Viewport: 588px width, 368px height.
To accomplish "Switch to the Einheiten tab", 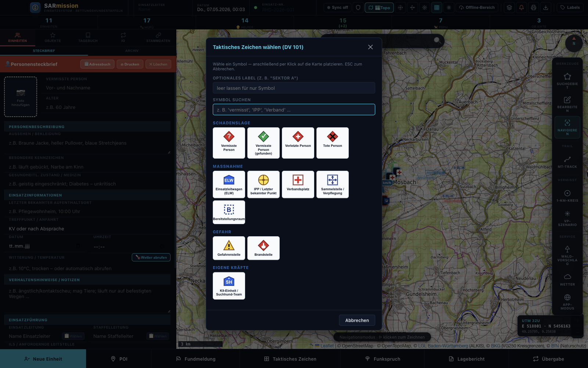I will 18,38.
